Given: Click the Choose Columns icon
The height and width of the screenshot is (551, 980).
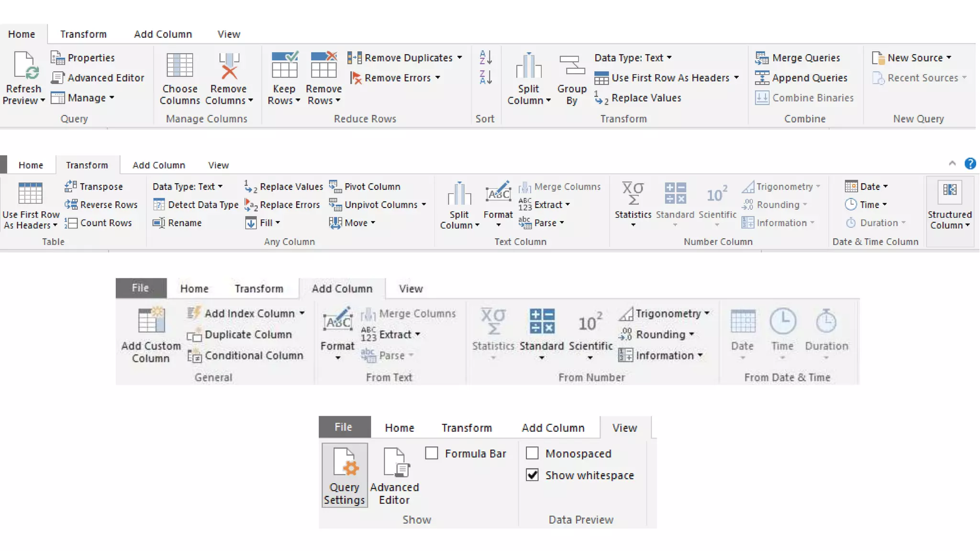Looking at the screenshot, I should coord(179,66).
